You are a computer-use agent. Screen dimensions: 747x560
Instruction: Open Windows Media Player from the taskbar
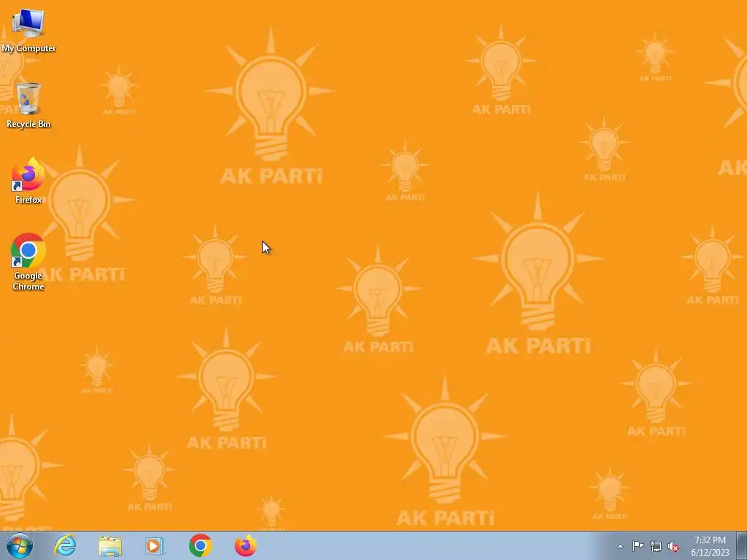(x=155, y=545)
